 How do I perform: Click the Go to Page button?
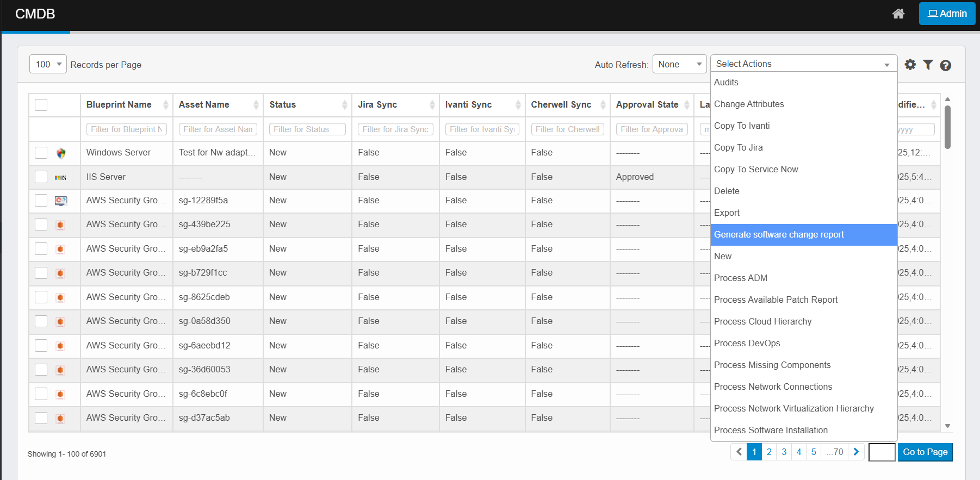click(925, 452)
